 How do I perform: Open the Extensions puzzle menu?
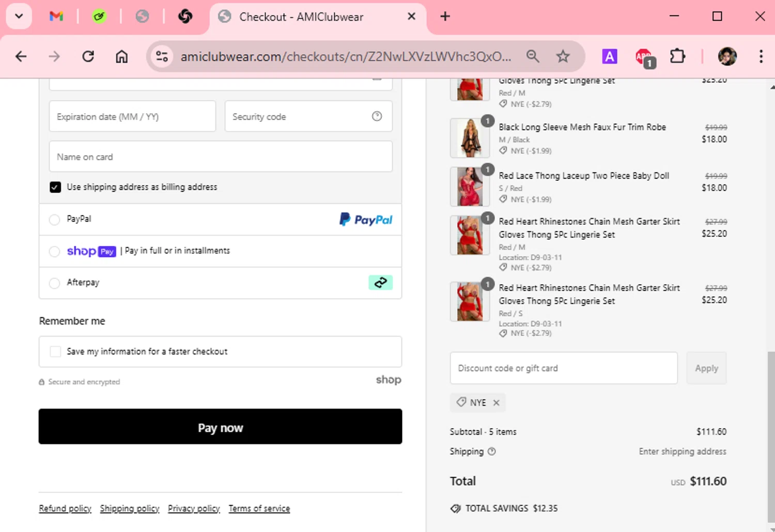[677, 56]
